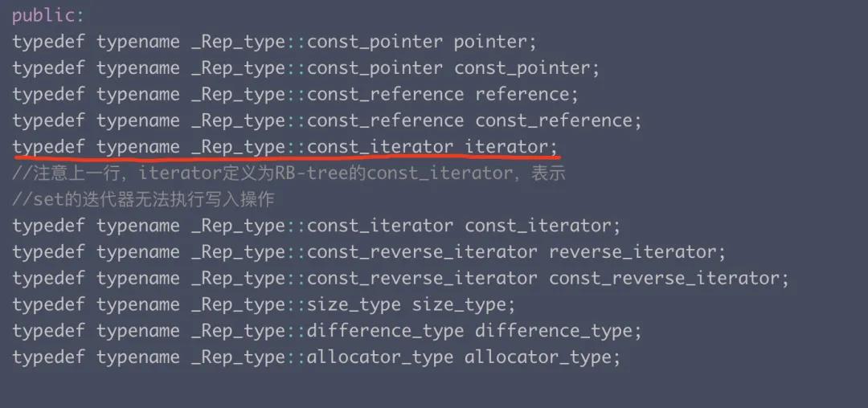Click the trailing "const_iterator;" below the comments
Viewport: 868px width, 408px height.
(543, 226)
